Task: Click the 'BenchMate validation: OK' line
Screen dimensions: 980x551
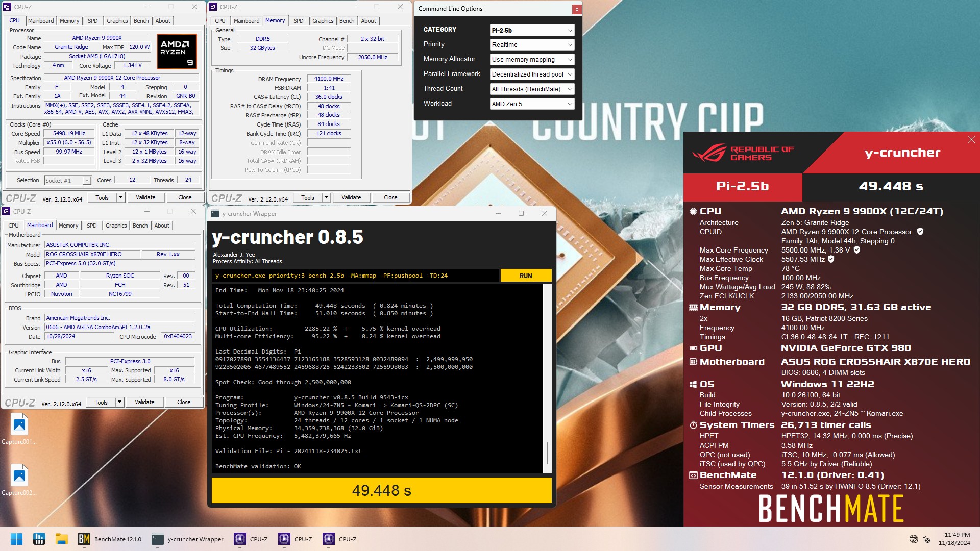Action: point(258,466)
